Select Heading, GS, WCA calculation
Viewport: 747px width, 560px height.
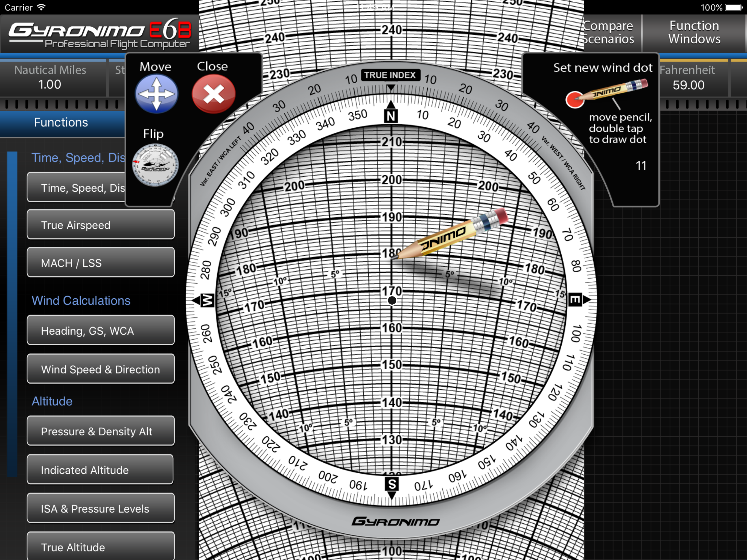[x=101, y=330]
